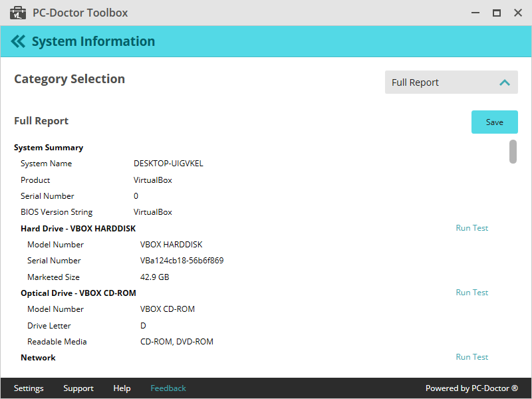Screen dimensions: 532x399
Task: Click the Hard Drive - VBOX HARDDISK heading
Action: coord(78,229)
